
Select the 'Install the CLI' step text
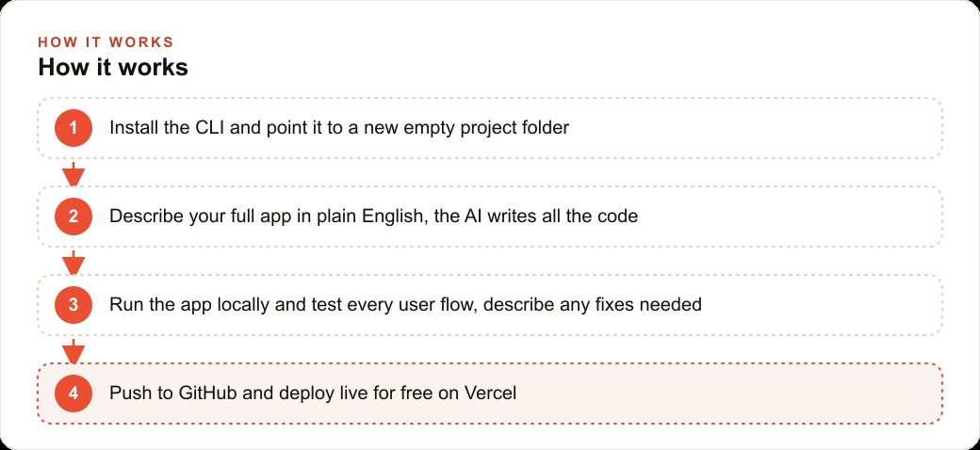click(339, 128)
